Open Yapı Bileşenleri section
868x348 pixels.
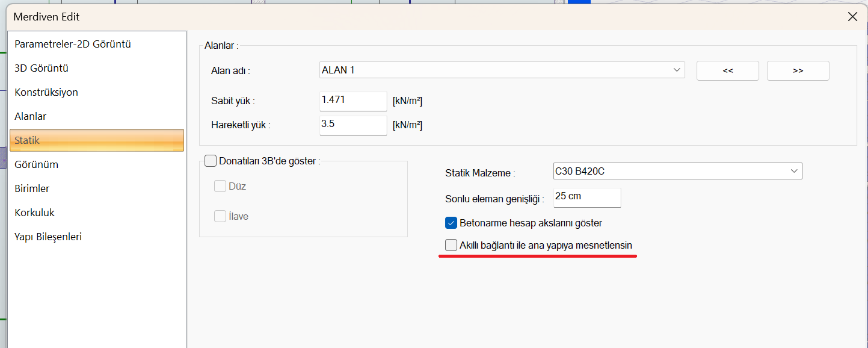48,237
